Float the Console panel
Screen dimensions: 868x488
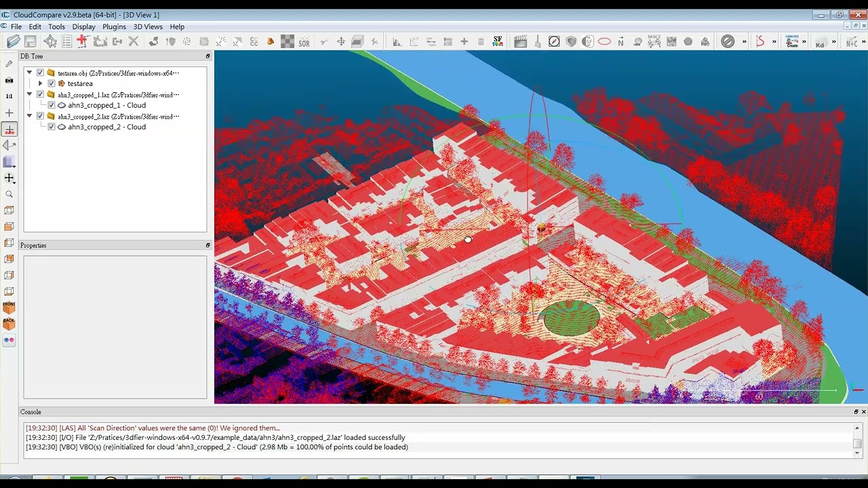[856, 411]
